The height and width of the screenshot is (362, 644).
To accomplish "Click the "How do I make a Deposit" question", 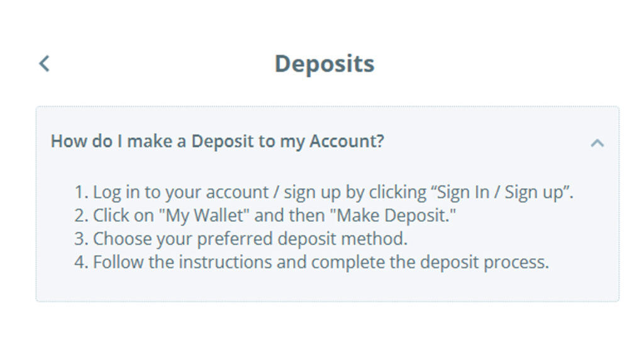I will tap(217, 141).
